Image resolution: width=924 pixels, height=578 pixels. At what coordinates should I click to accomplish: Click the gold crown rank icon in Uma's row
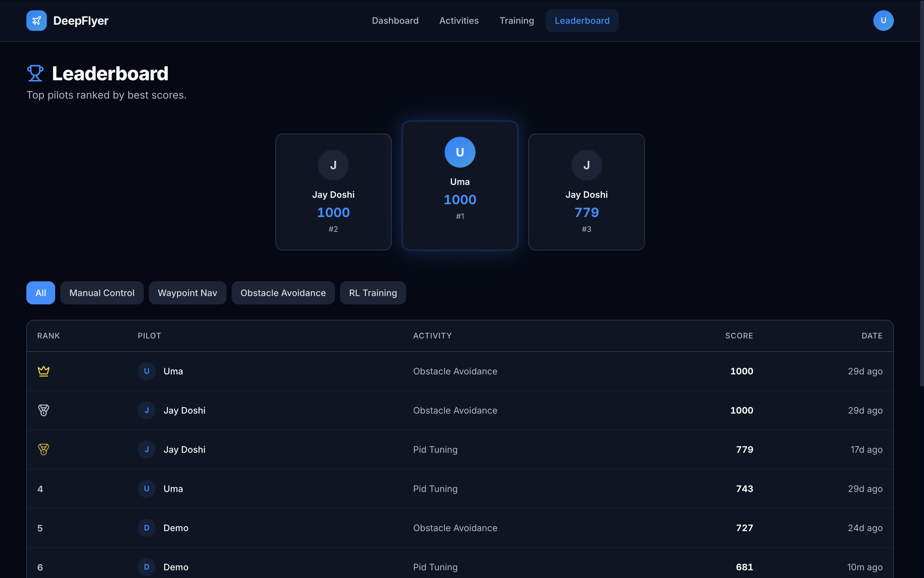point(44,371)
